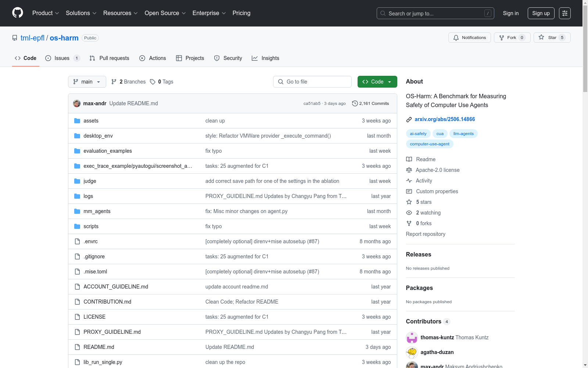Click the folder icon beside judge
The image size is (588, 368).
click(77, 181)
